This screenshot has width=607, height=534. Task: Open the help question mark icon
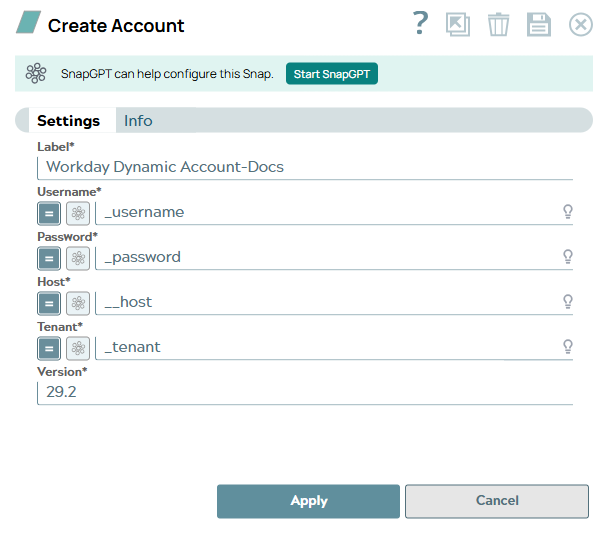click(421, 23)
